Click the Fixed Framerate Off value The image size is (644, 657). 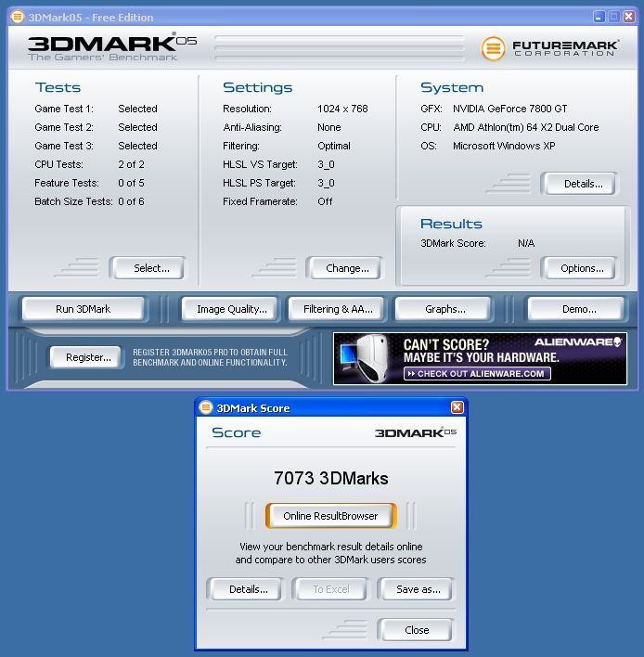(325, 201)
